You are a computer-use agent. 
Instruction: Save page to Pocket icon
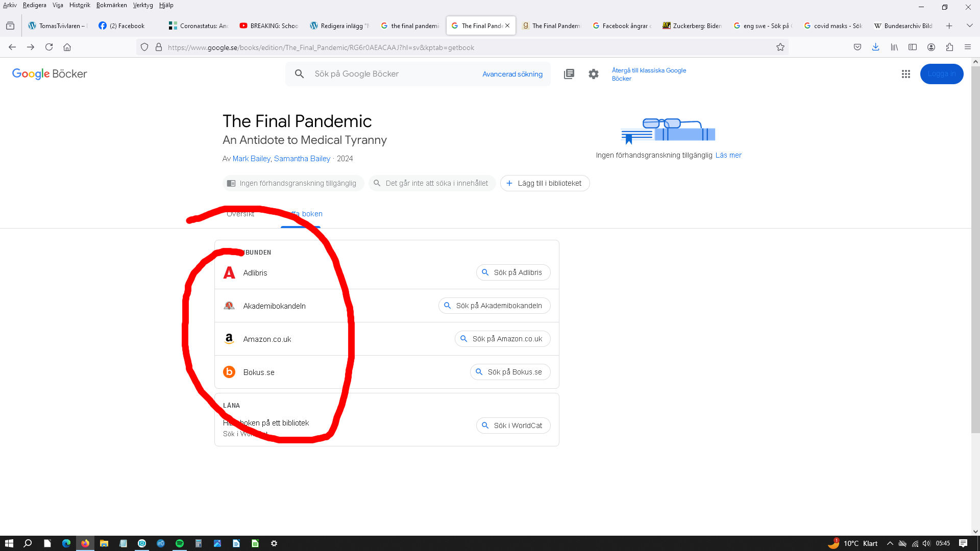857,47
